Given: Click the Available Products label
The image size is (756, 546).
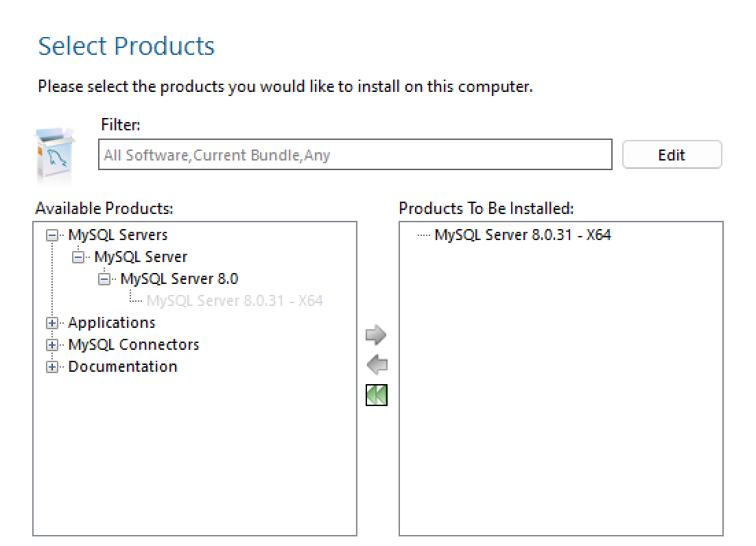Looking at the screenshot, I should (104, 209).
